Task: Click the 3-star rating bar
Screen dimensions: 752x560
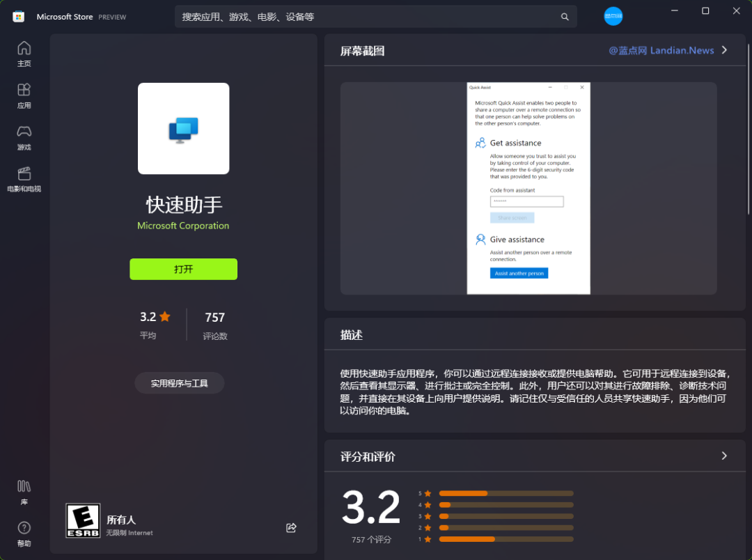Action: point(506,516)
